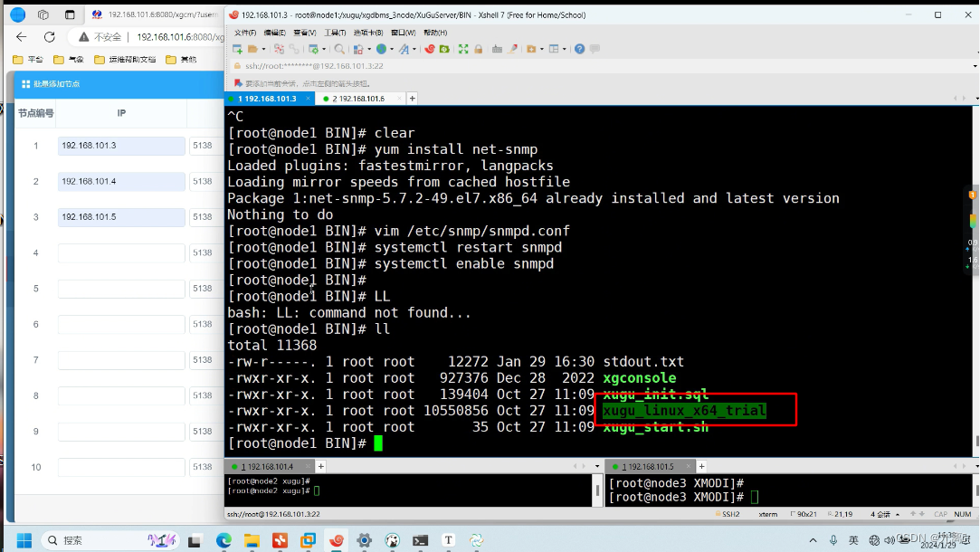The height and width of the screenshot is (552, 980).
Task: Click browser Refresh button
Action: point(50,37)
